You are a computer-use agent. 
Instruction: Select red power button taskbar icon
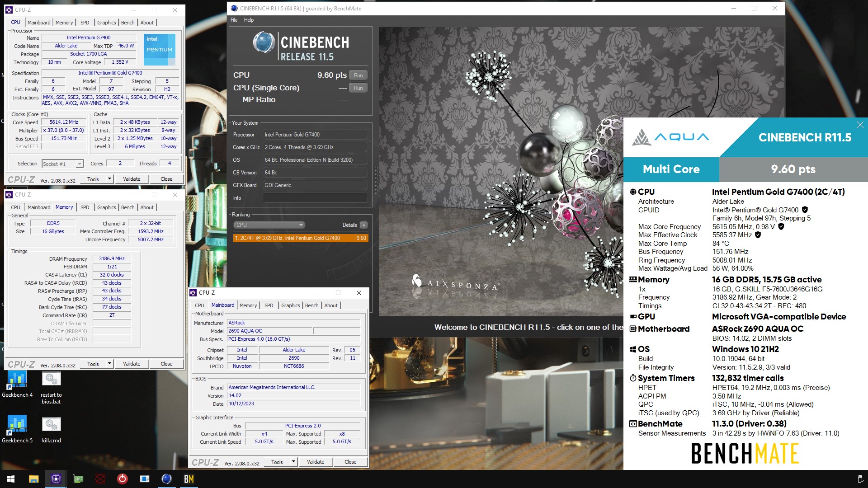point(123,479)
